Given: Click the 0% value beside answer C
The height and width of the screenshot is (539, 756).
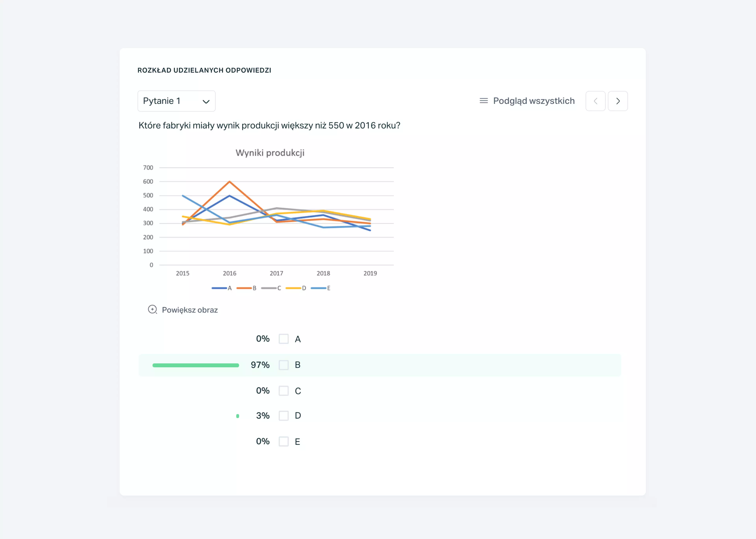Looking at the screenshot, I should tap(263, 390).
